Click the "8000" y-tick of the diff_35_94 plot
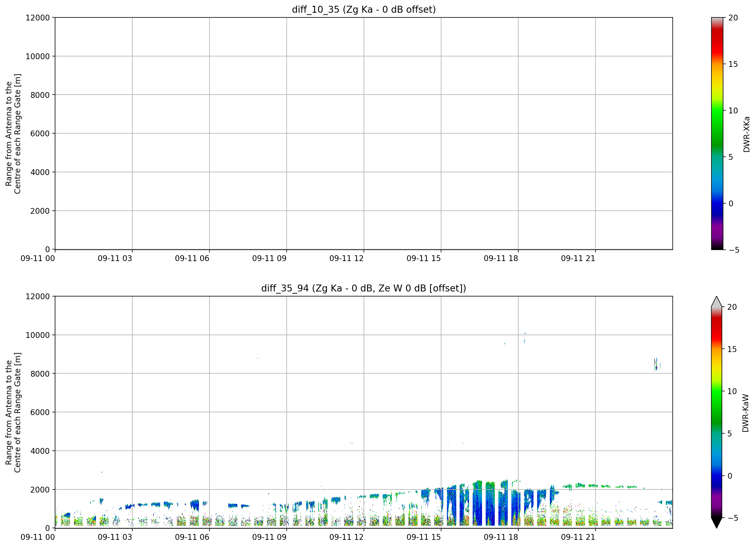The height and width of the screenshot is (547, 756). (40, 374)
